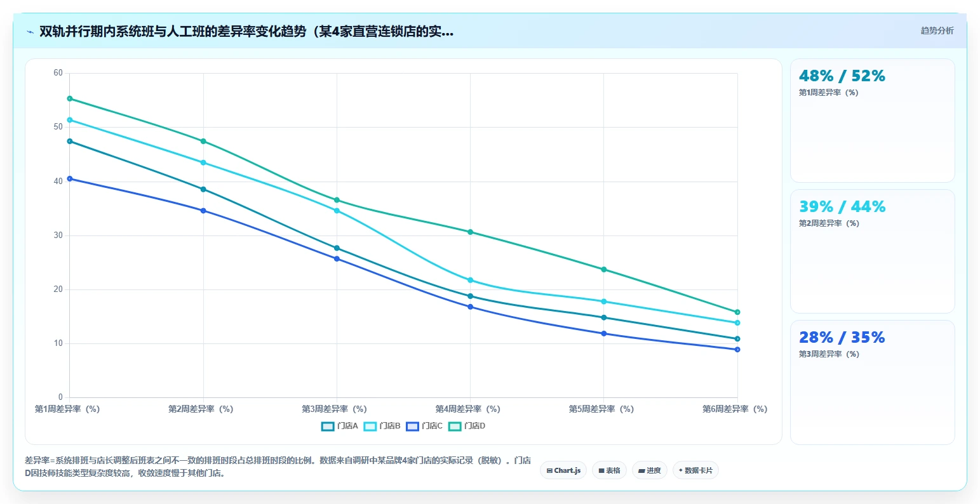Select the 门店A data point at 第1周

70,141
